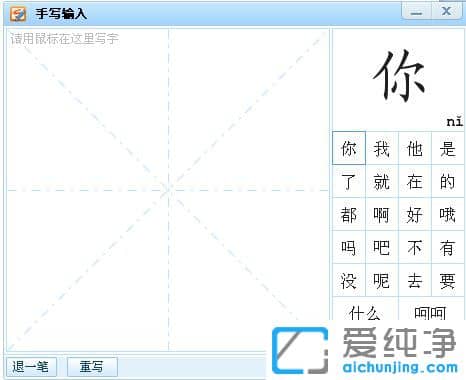The width and height of the screenshot is (466, 380).
Task: Select candidate character 不
Action: coord(415,247)
